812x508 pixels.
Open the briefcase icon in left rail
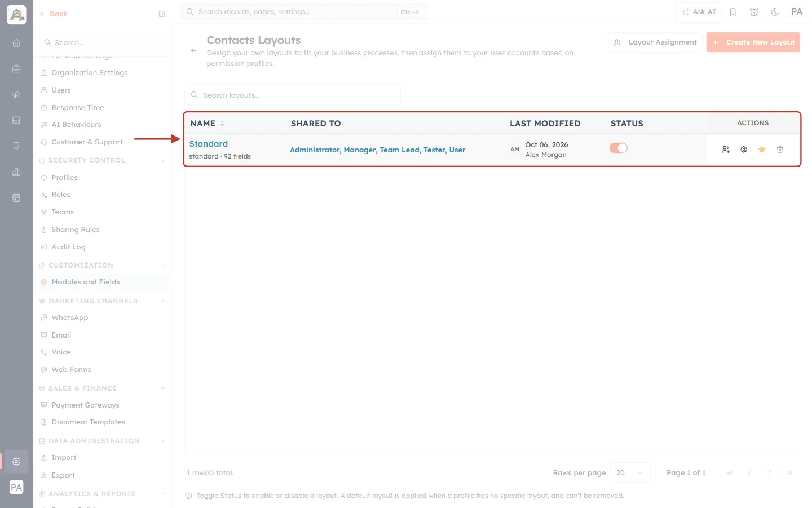16,69
